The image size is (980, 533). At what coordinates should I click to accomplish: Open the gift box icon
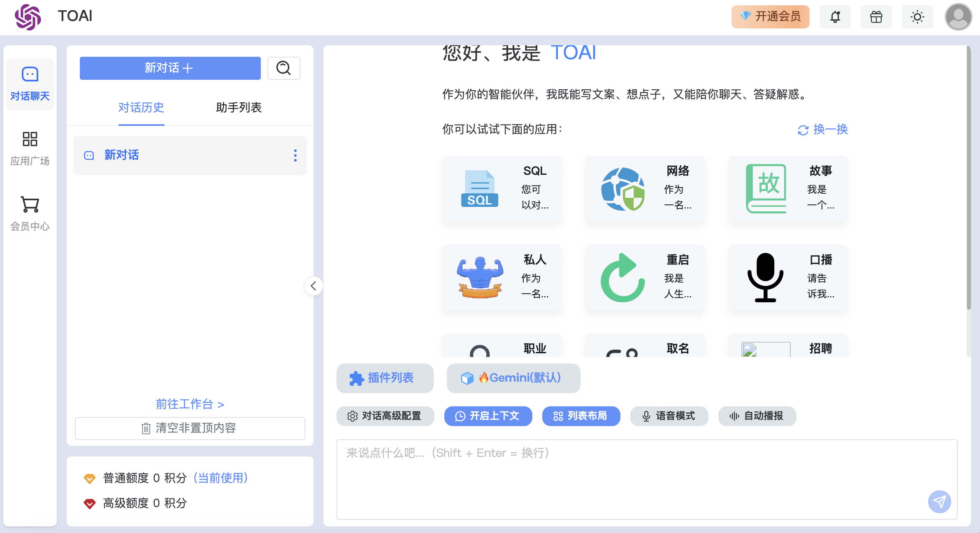(x=876, y=17)
